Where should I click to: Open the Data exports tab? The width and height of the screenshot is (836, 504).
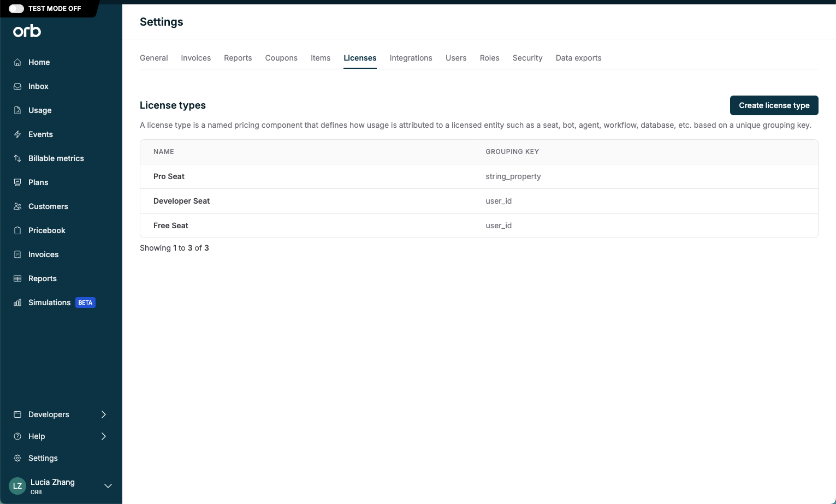coord(579,58)
